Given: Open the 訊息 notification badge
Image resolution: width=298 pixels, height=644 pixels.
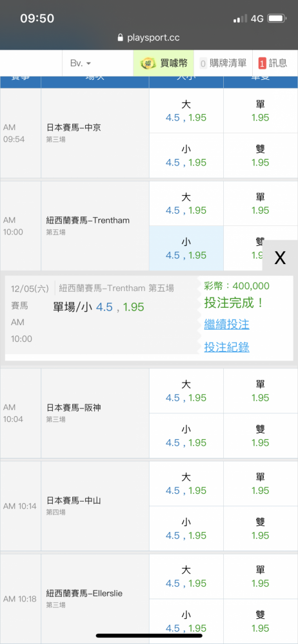Looking at the screenshot, I should (x=262, y=64).
